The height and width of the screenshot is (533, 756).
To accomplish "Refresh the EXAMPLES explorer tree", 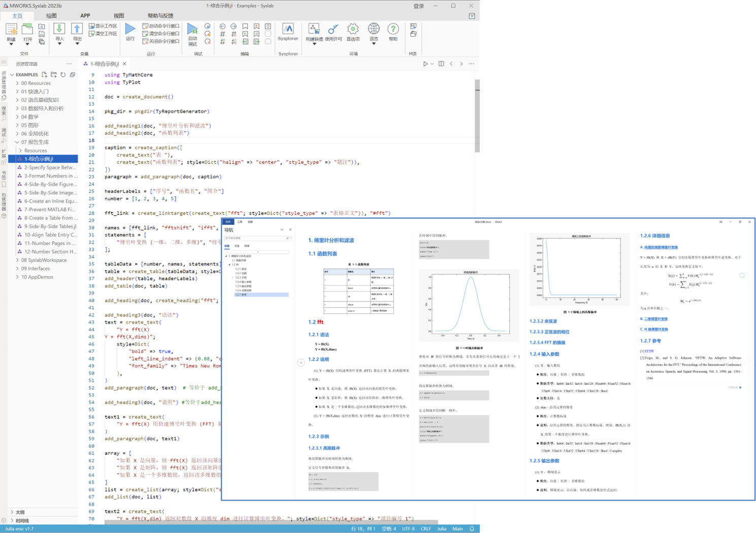I will [63, 75].
